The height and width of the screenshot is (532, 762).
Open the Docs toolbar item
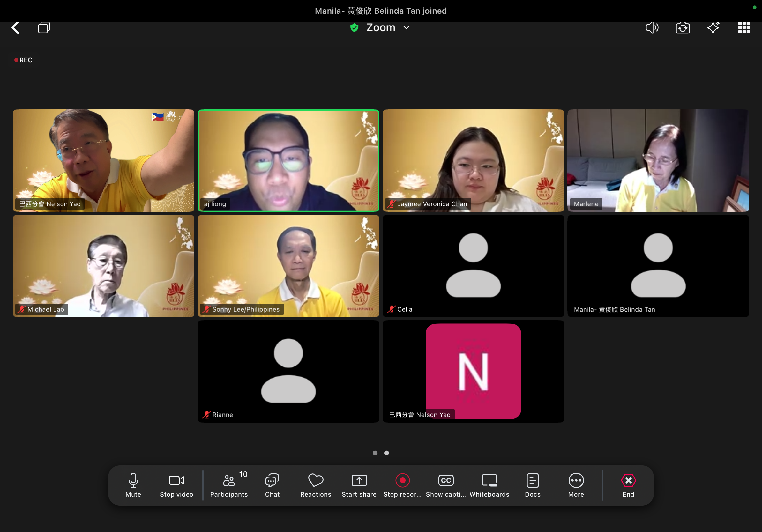pos(532,485)
